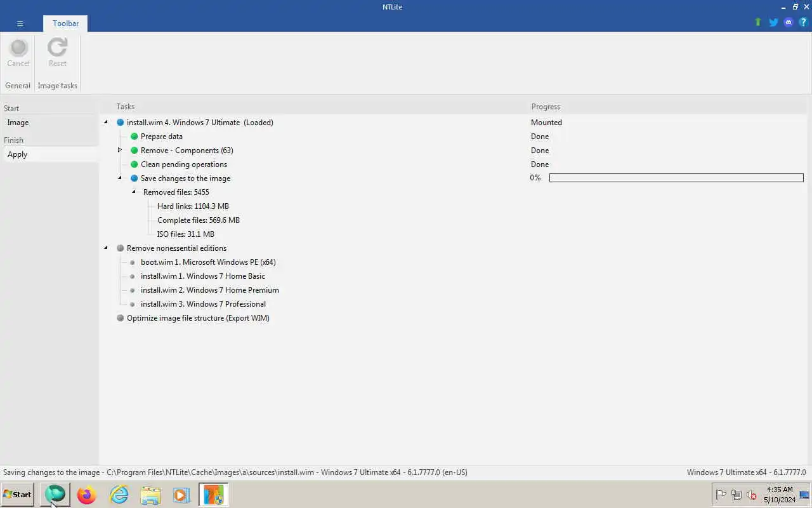Click gray dot beside Remove nonessential editions
Viewport: 812px width, 508px height.
[x=121, y=248]
